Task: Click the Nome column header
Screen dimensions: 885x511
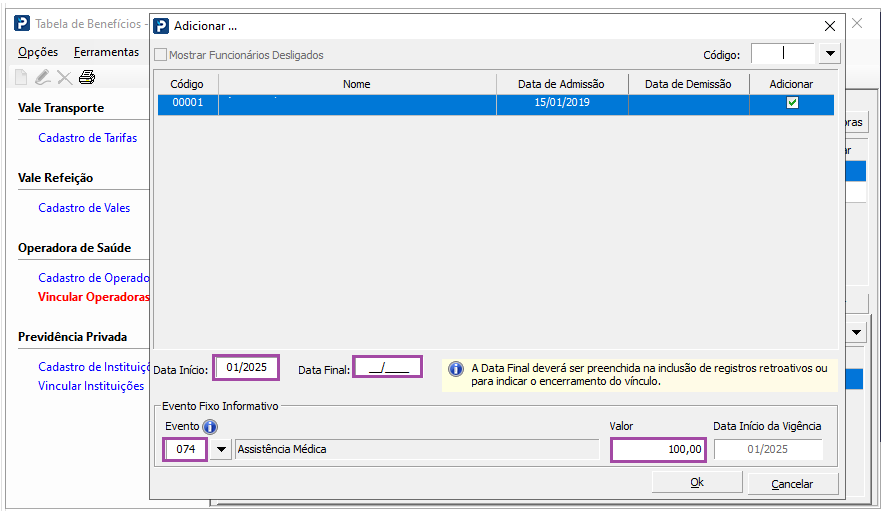Action: click(x=357, y=84)
